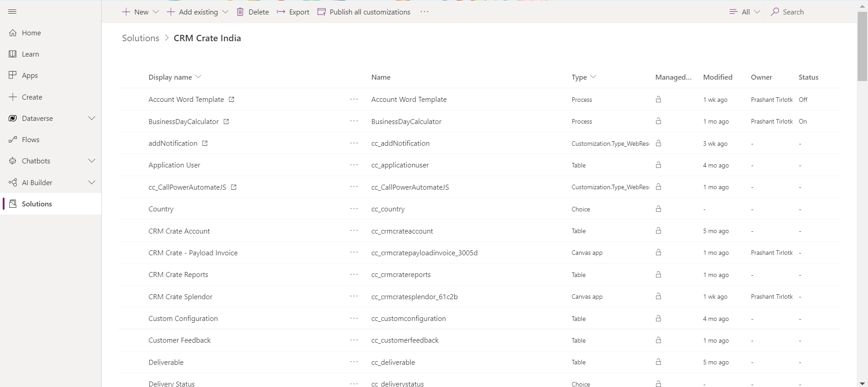Click the Delete trash icon
The height and width of the screenshot is (387, 868).
240,12
